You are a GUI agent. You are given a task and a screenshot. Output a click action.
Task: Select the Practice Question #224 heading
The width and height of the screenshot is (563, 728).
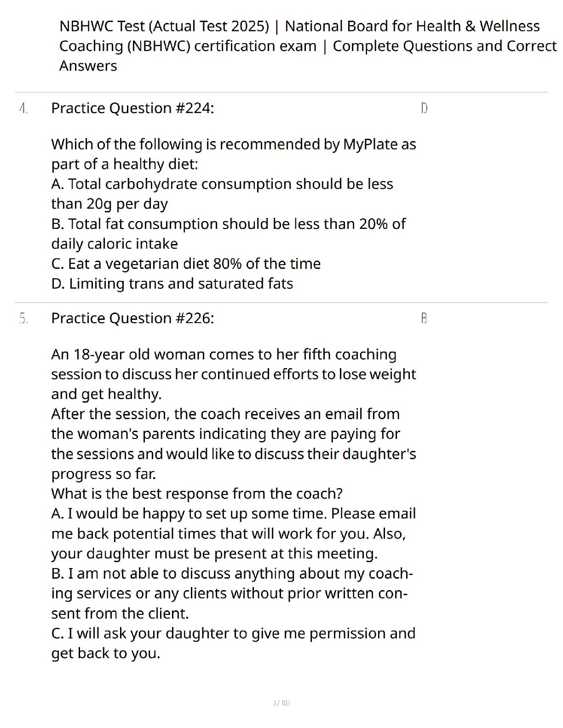tap(132, 108)
